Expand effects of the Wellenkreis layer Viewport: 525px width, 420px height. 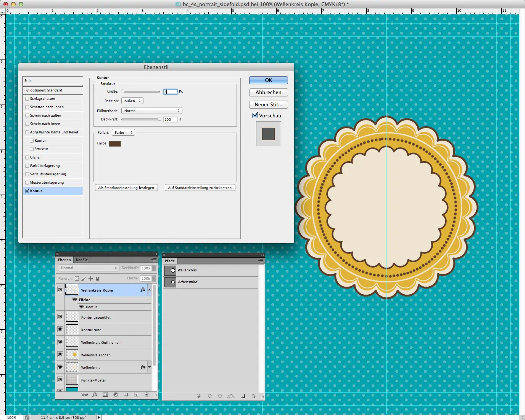(x=149, y=367)
